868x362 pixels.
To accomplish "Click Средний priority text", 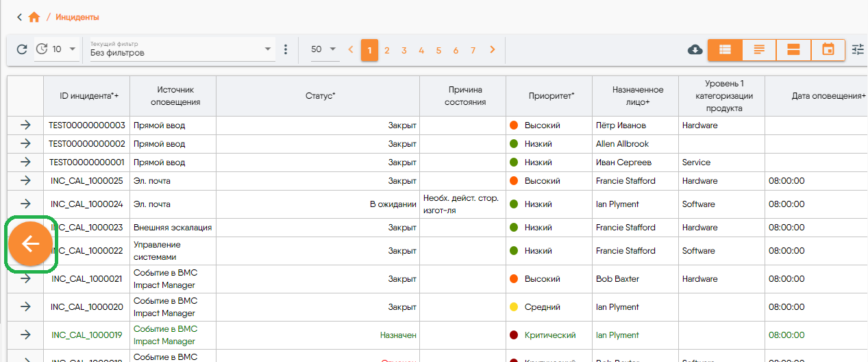I will 543,307.
